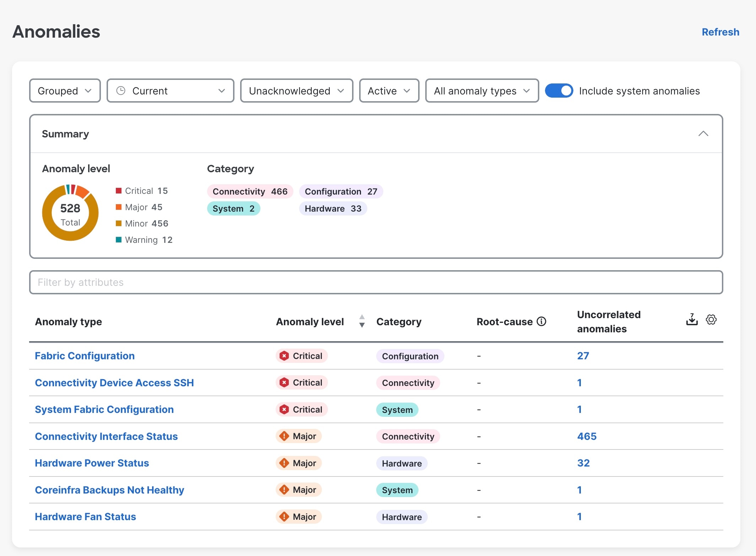Click Critical icon on Connectivity Device Access SSH row
The image size is (756, 556).
pyautogui.click(x=284, y=382)
